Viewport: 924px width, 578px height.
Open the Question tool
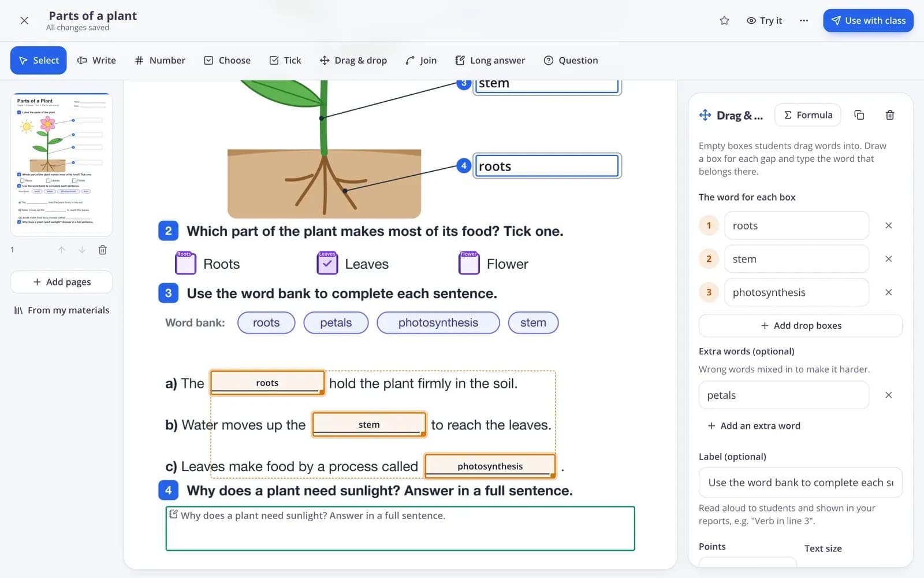point(571,60)
